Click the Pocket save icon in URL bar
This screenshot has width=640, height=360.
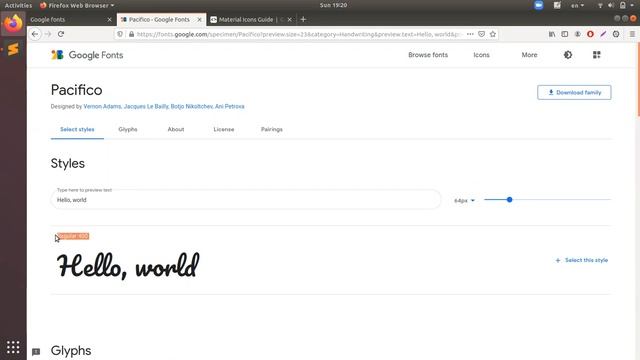pyautogui.click(x=482, y=34)
